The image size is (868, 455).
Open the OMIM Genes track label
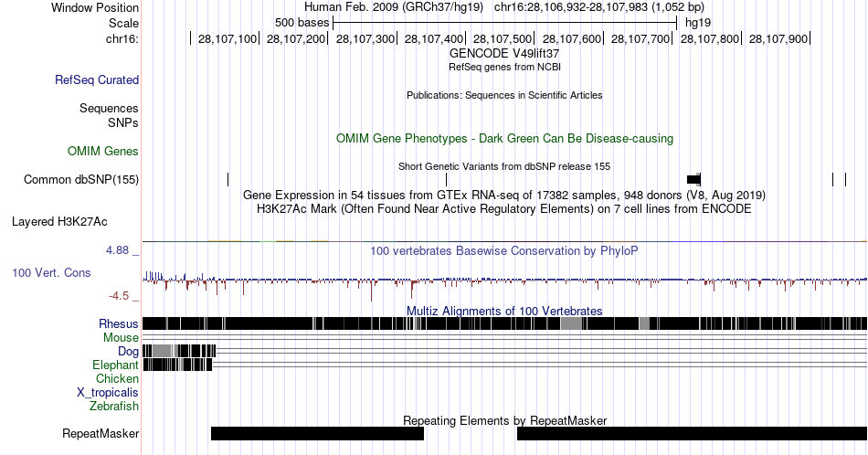click(x=103, y=151)
